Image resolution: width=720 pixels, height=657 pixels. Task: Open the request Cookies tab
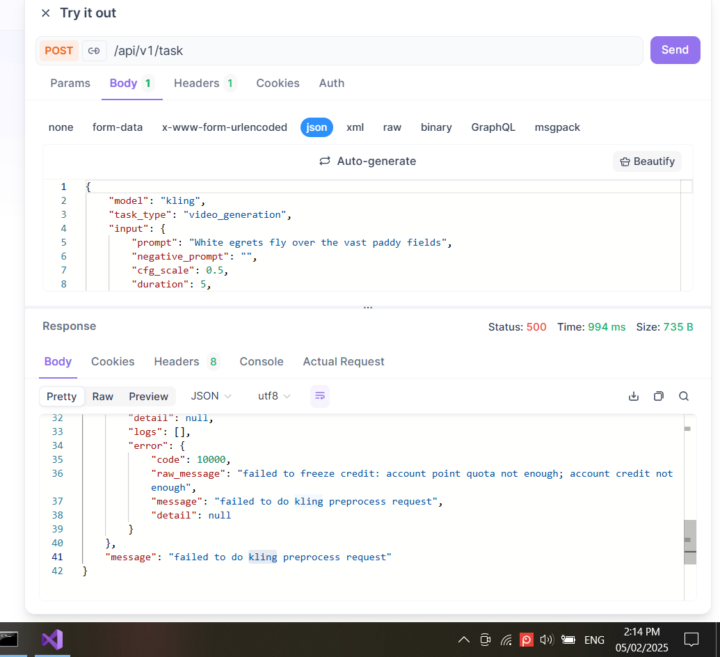click(278, 83)
